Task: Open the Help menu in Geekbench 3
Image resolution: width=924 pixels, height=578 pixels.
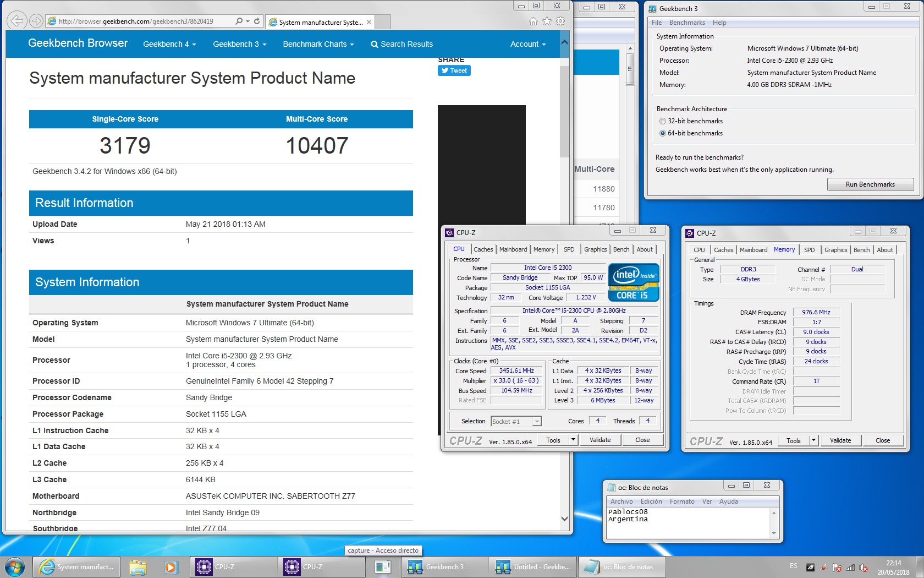Action: click(719, 23)
